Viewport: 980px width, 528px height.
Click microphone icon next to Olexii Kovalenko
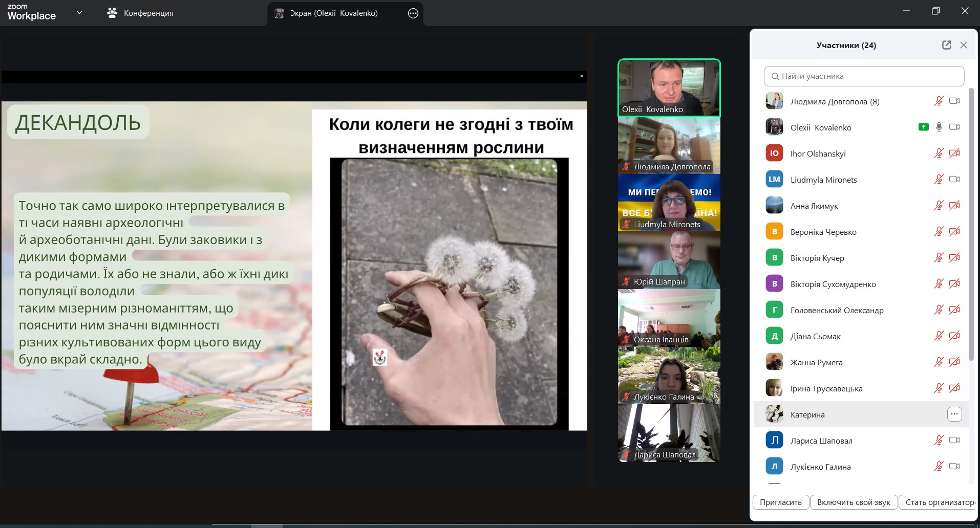pos(939,127)
